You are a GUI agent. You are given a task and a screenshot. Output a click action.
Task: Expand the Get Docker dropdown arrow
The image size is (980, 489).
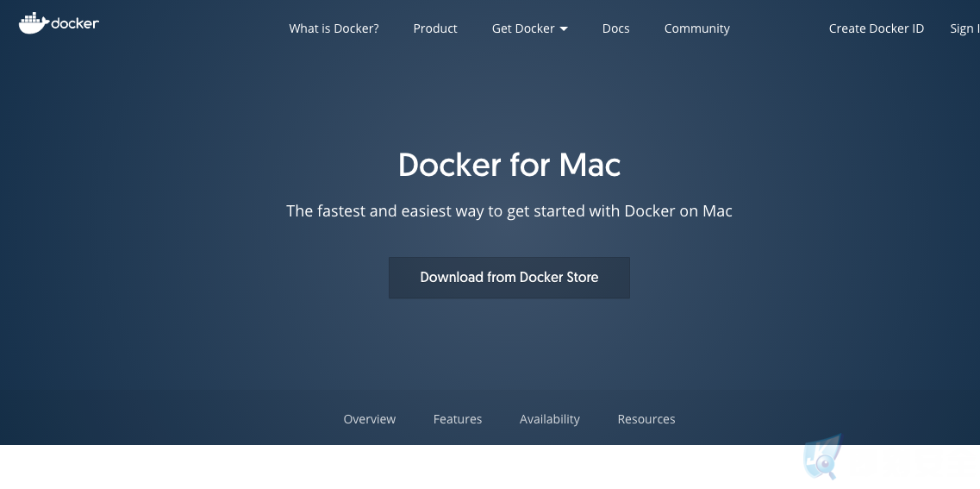(564, 28)
